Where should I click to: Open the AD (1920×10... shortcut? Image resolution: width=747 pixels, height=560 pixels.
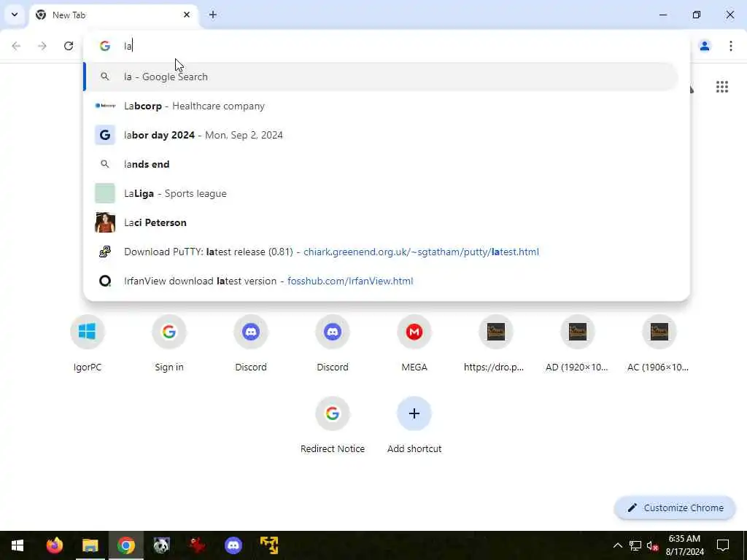578,344
